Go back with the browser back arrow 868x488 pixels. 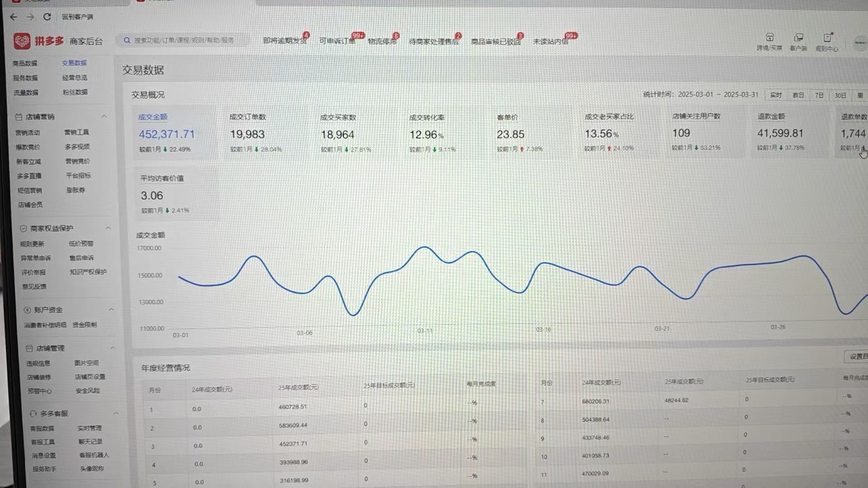click(x=14, y=17)
